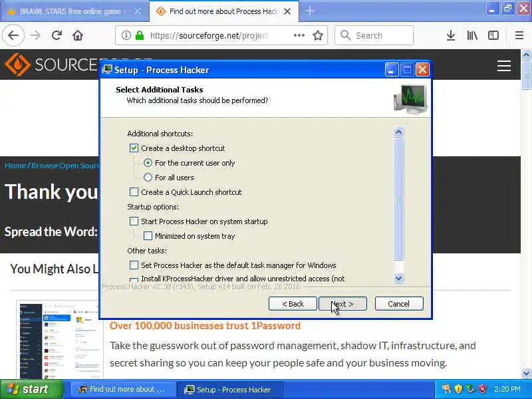Image resolution: width=532 pixels, height=399 pixels.
Task: Check Minimized on system tray option
Action: click(148, 236)
